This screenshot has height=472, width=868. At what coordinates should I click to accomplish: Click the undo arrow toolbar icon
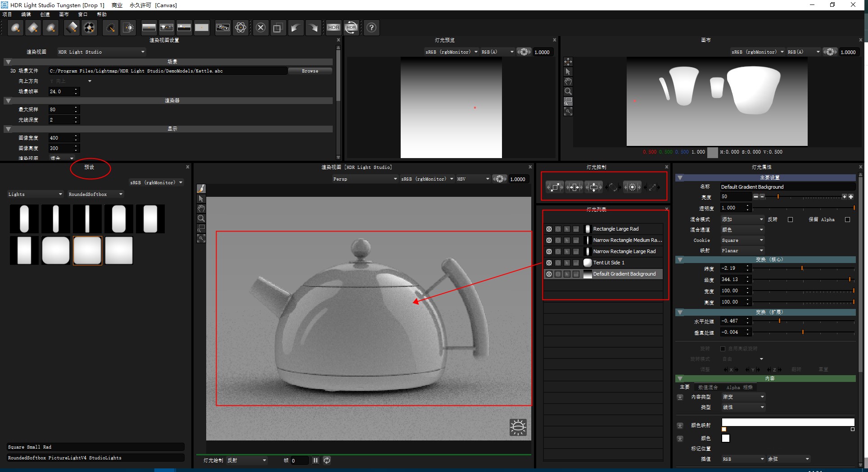click(296, 27)
